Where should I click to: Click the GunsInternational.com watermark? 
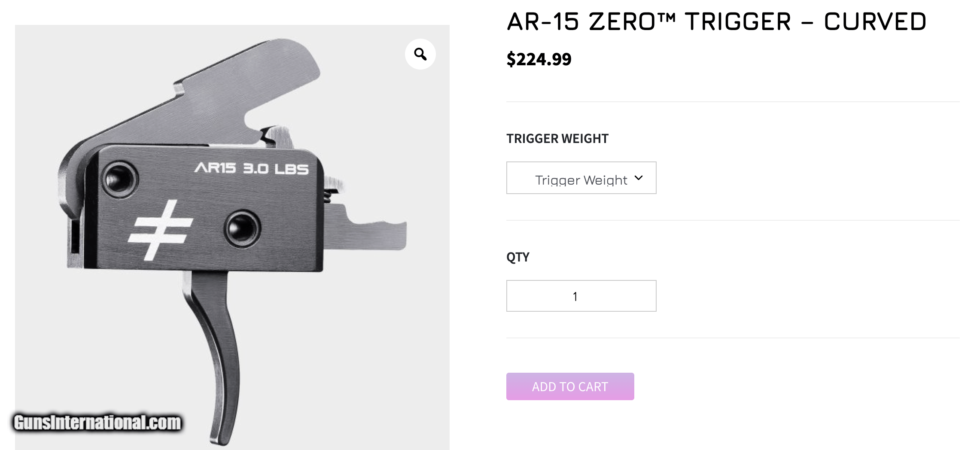click(97, 423)
